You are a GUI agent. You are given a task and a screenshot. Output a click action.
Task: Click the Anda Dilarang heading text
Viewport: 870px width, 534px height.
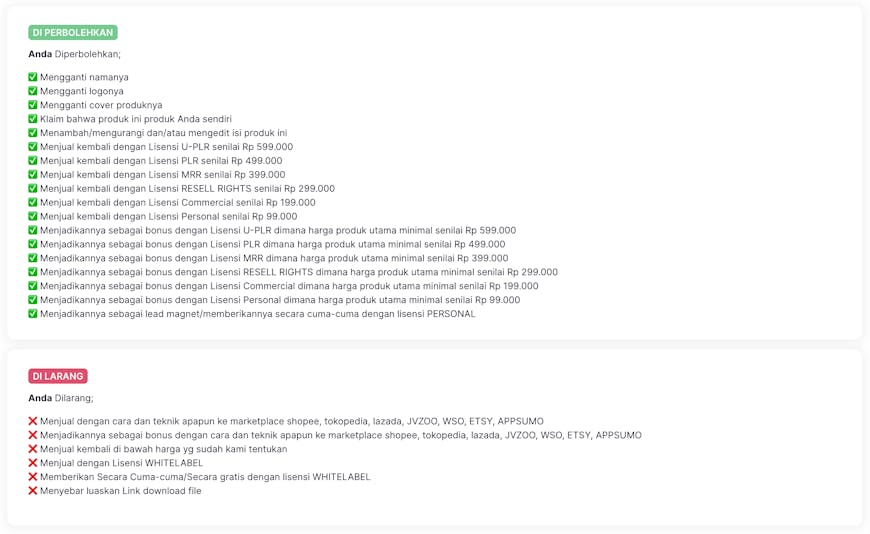[x=60, y=398]
